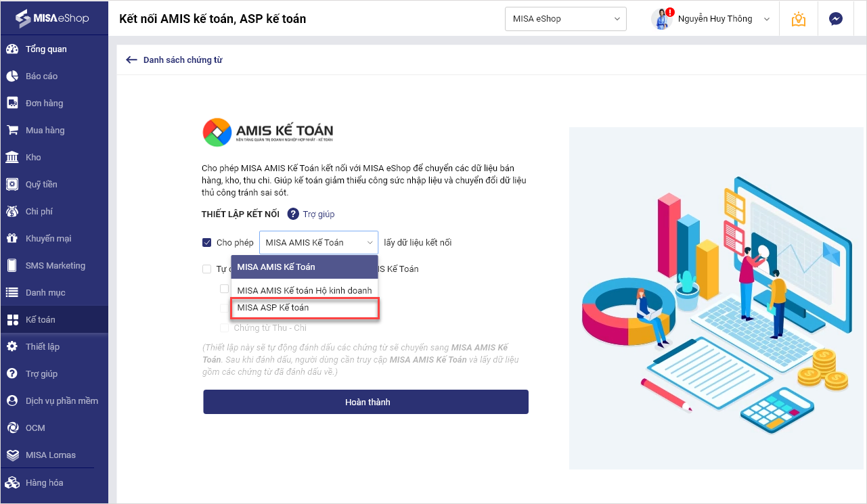The width and height of the screenshot is (867, 504).
Task: Select the Kho warehouse icon
Action: [12, 157]
